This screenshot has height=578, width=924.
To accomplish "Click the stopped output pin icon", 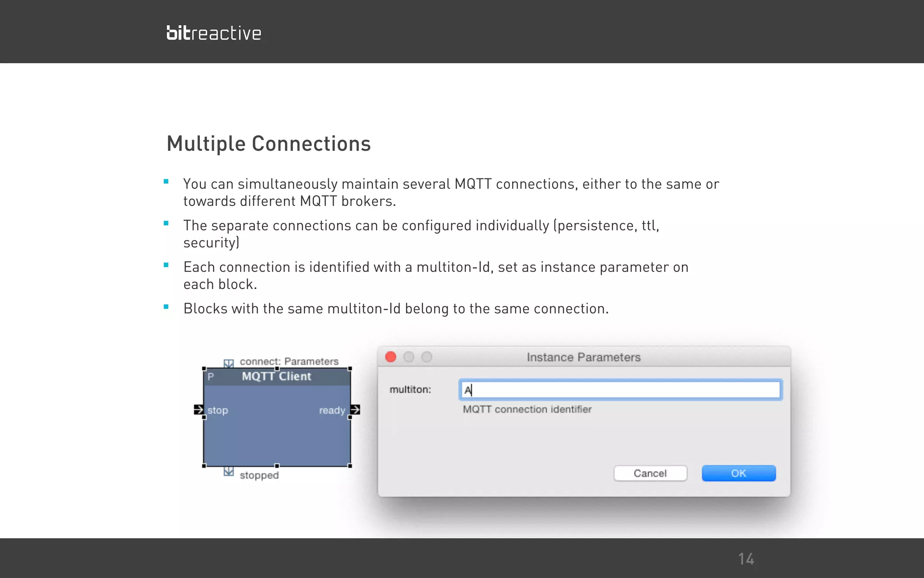I will coord(229,471).
